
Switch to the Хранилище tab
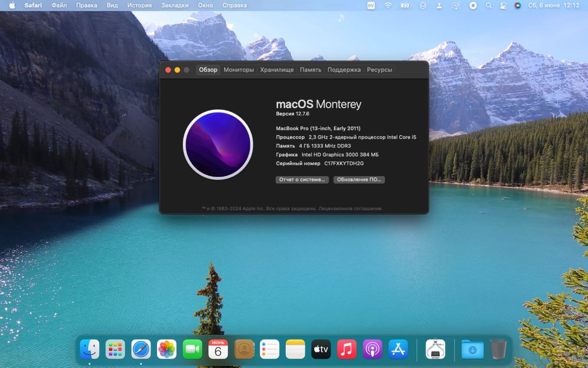(277, 69)
